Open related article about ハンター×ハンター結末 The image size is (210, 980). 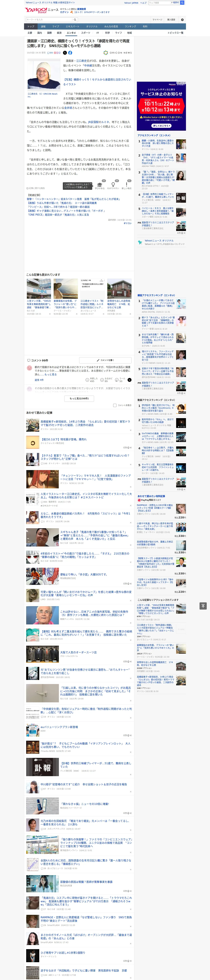(x=74, y=199)
